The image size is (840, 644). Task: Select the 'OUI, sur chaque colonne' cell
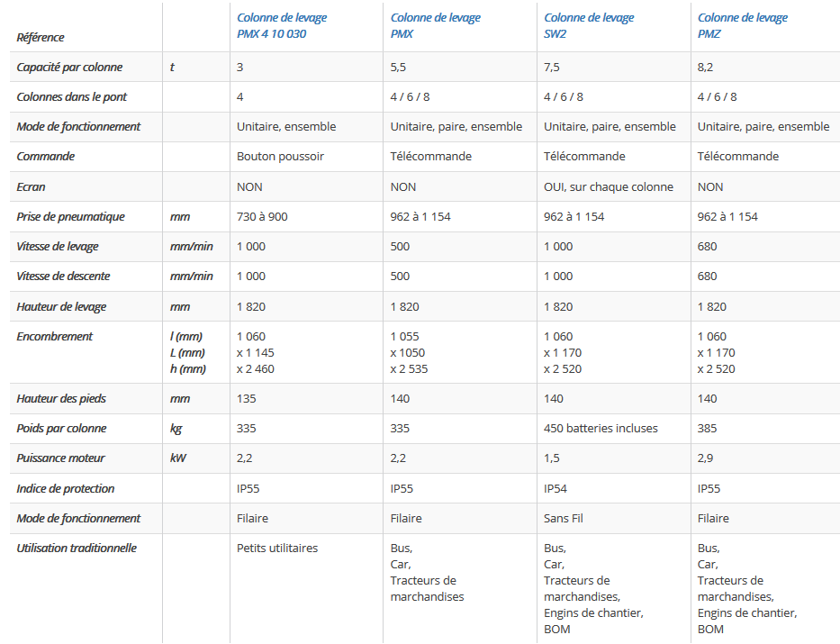pos(608,186)
